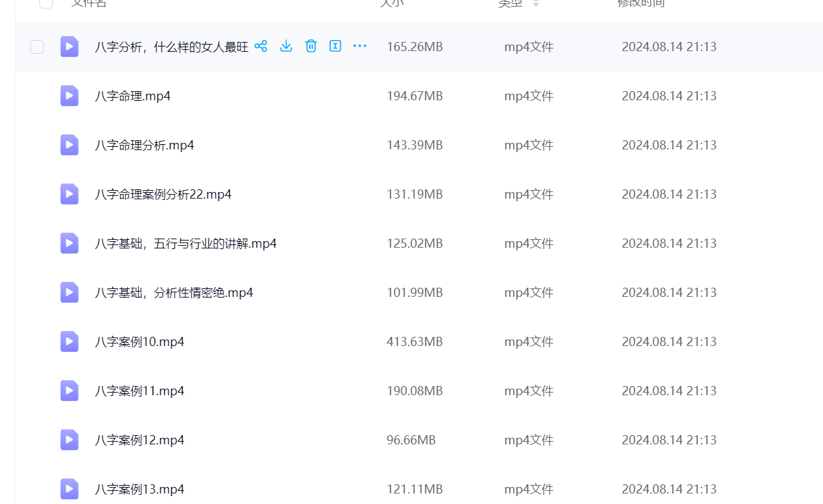Download the 八字分析 video file
The height and width of the screenshot is (504, 823).
286,46
